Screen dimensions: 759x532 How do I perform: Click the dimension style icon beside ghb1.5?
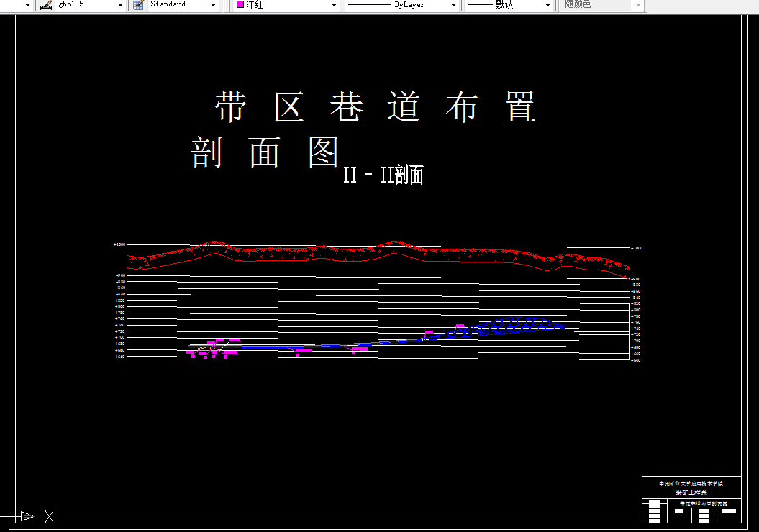44,4
